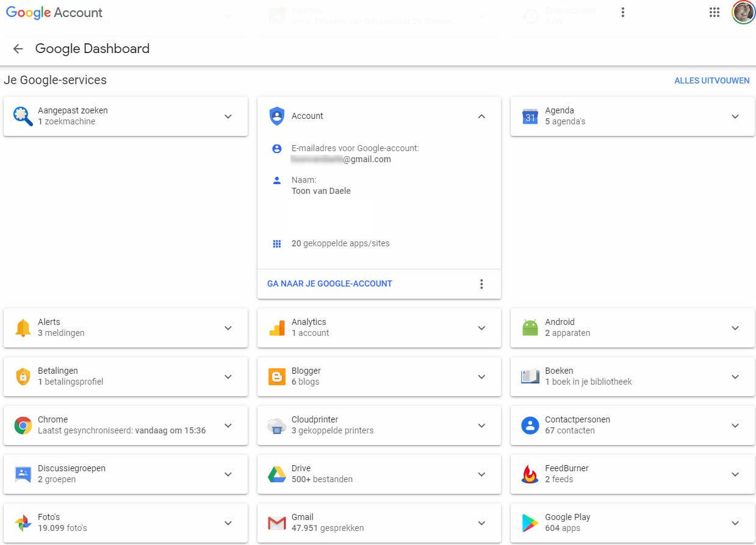Expand the Contactpersonen card

point(735,426)
